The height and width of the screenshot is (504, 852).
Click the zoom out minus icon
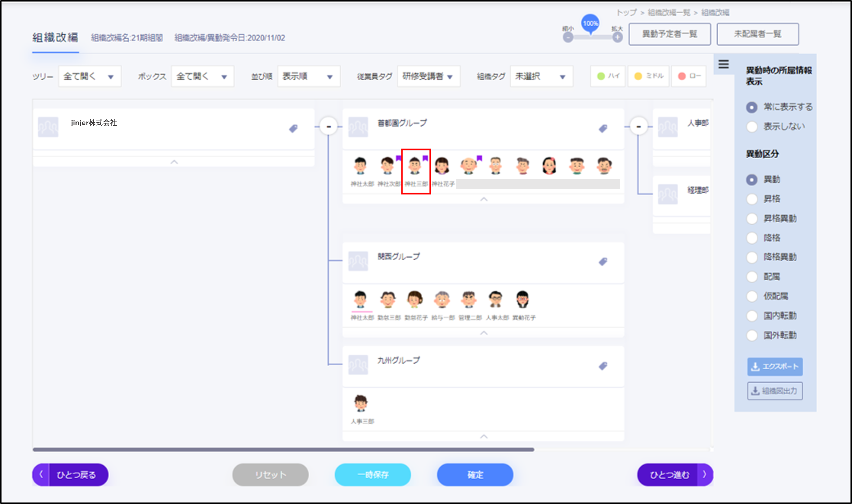[x=568, y=37]
